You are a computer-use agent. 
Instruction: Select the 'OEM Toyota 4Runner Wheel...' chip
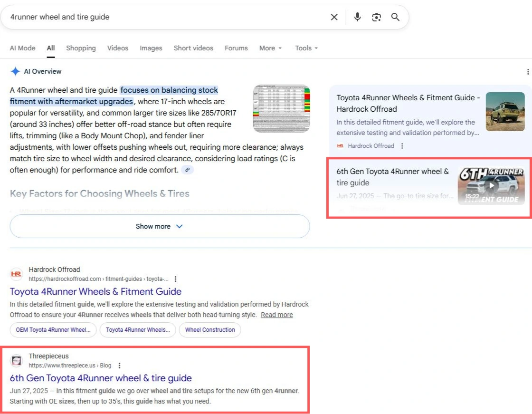click(x=53, y=330)
